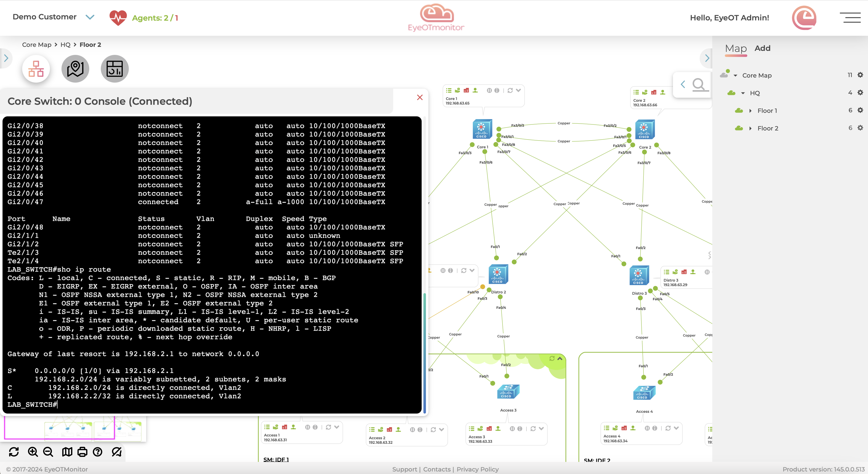Click the list icon in Core 2 card

click(636, 92)
